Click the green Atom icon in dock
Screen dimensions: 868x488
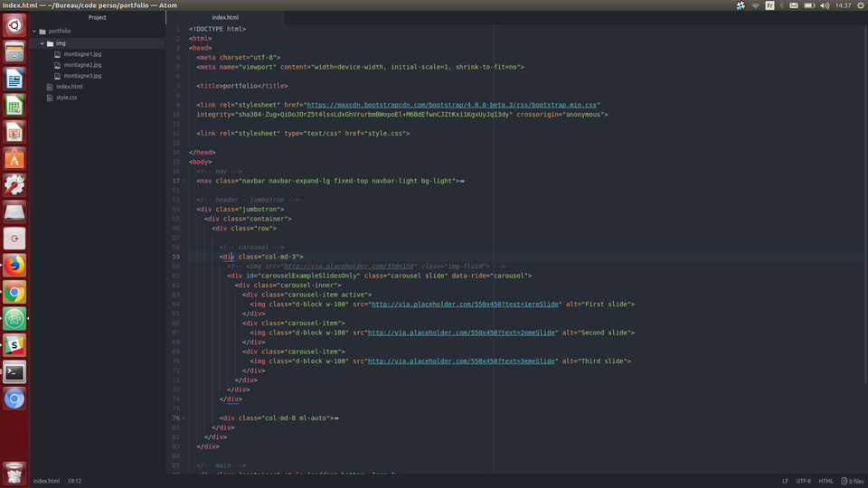(x=14, y=319)
